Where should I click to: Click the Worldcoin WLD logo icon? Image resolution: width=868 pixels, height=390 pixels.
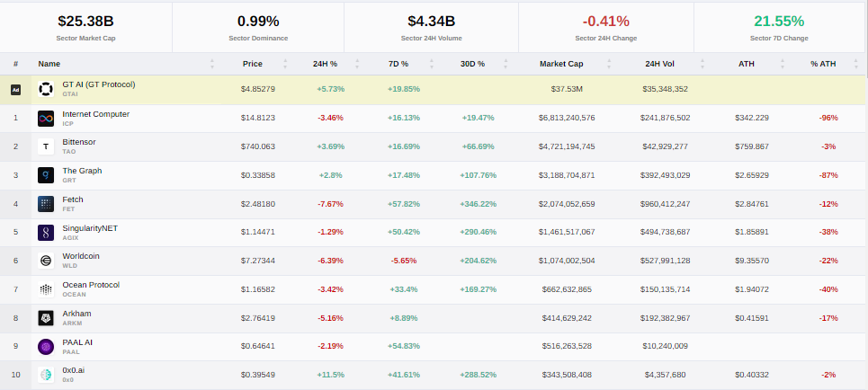(46, 261)
